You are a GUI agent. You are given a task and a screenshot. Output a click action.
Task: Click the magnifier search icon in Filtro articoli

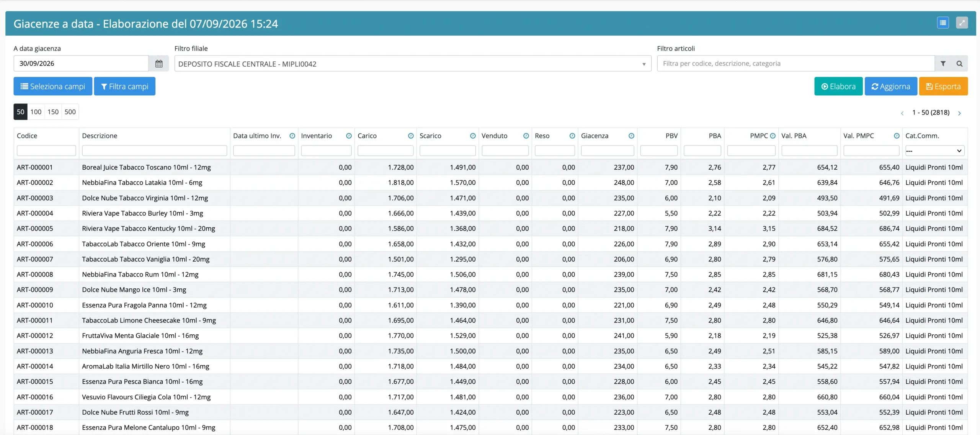[959, 64]
